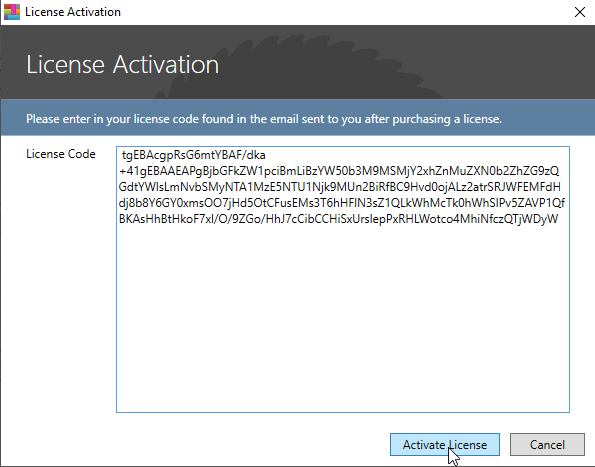The height and width of the screenshot is (467, 595).
Task: Click the blank white area below 'License Code' label
Action: pyautogui.click(x=59, y=285)
